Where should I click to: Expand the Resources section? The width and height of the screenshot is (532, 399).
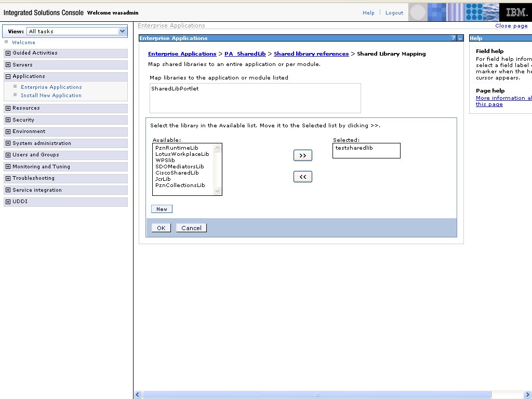(x=8, y=108)
